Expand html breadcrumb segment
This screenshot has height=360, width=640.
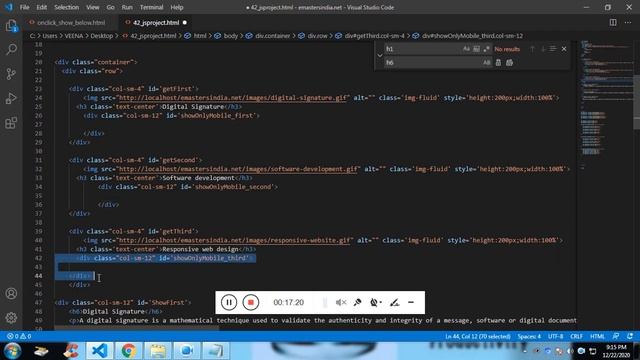[196, 36]
